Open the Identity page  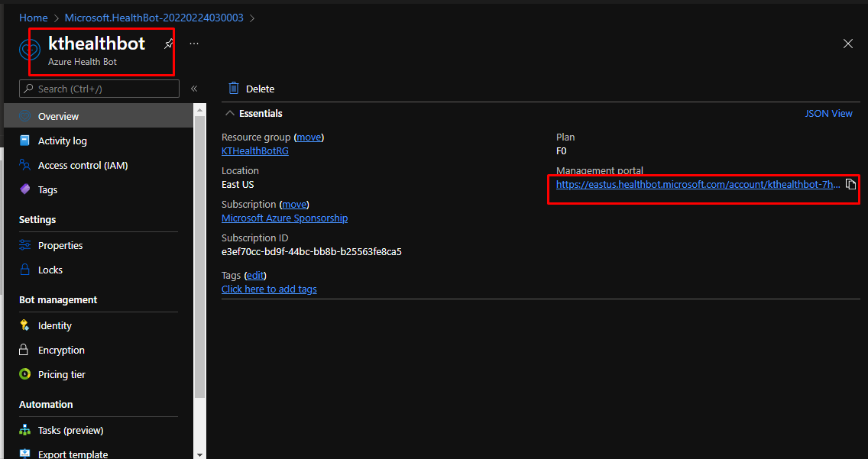pyautogui.click(x=55, y=326)
